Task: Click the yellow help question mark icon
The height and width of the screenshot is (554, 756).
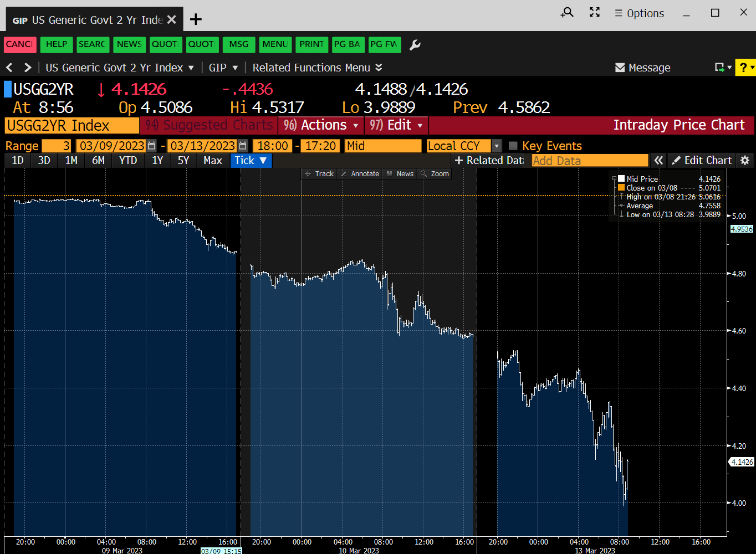Action: pos(745,68)
